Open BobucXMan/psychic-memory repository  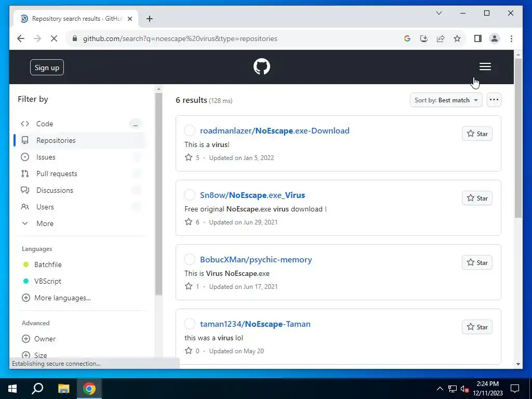click(256, 260)
